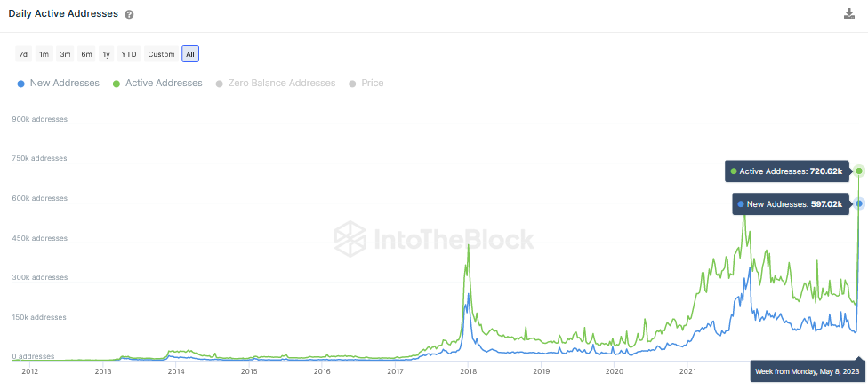Select the All time range
The width and height of the screenshot is (868, 390).
point(189,54)
